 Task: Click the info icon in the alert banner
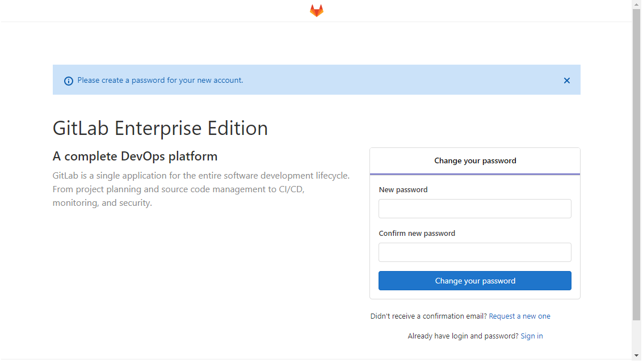click(69, 81)
